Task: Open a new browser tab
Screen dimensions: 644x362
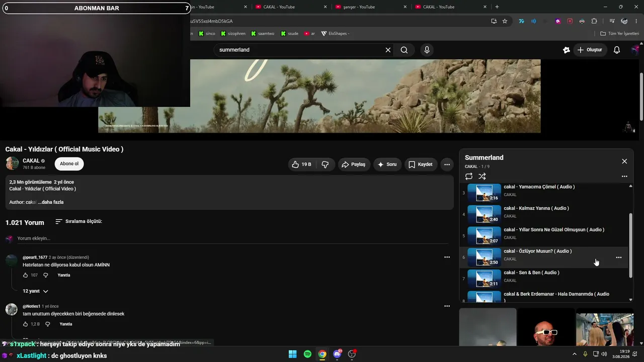Action: pos(497,7)
